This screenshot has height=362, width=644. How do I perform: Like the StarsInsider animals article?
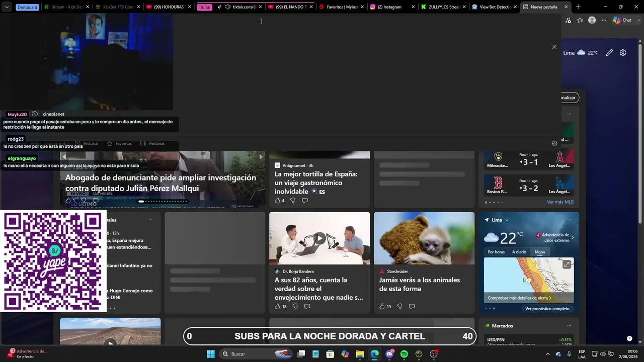382,306
